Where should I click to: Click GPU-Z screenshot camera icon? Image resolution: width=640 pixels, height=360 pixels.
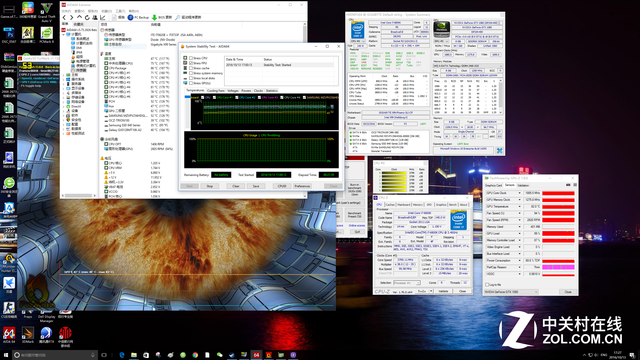(x=568, y=185)
